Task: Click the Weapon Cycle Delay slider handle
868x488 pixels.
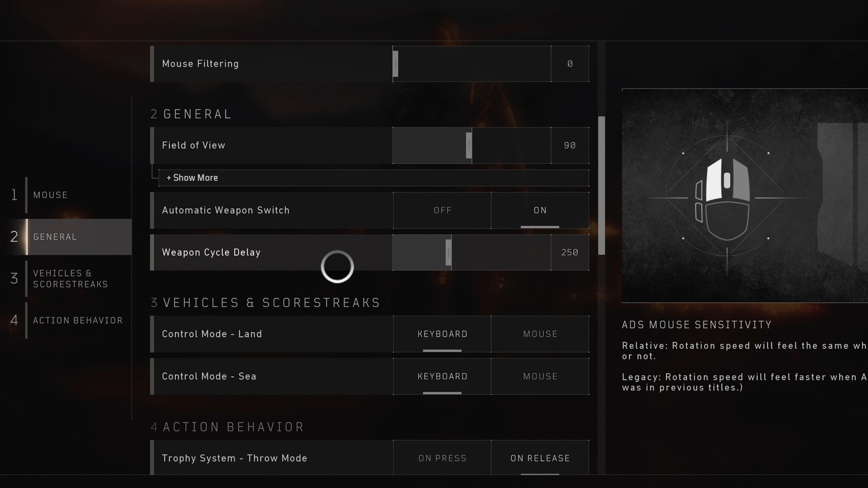Action: click(x=448, y=253)
